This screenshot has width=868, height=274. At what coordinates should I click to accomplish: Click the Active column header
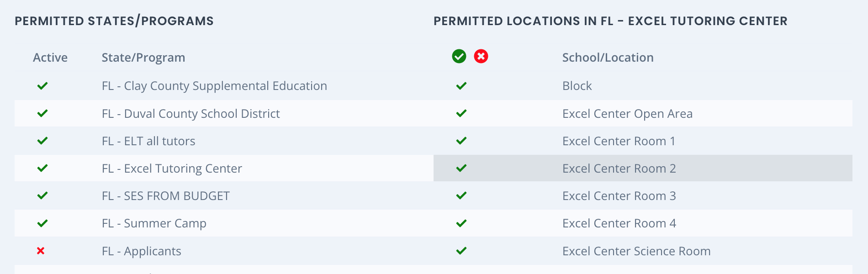pos(50,58)
